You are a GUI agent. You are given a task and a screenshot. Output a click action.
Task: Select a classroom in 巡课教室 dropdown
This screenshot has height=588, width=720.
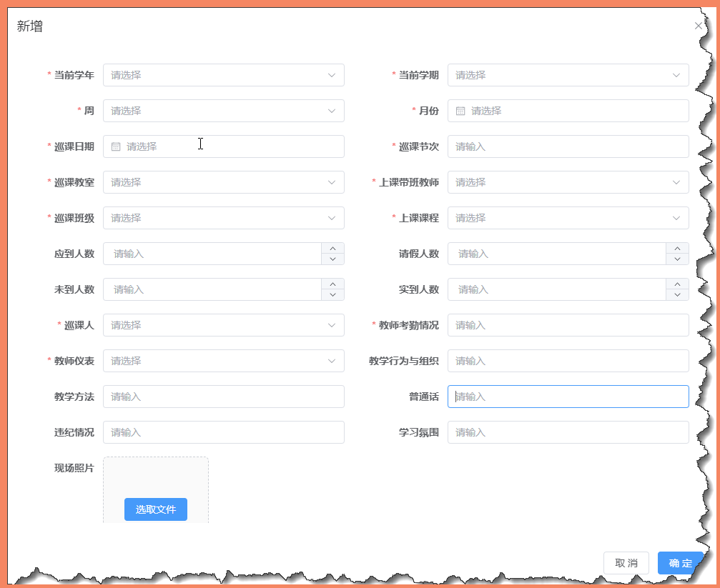coord(223,182)
